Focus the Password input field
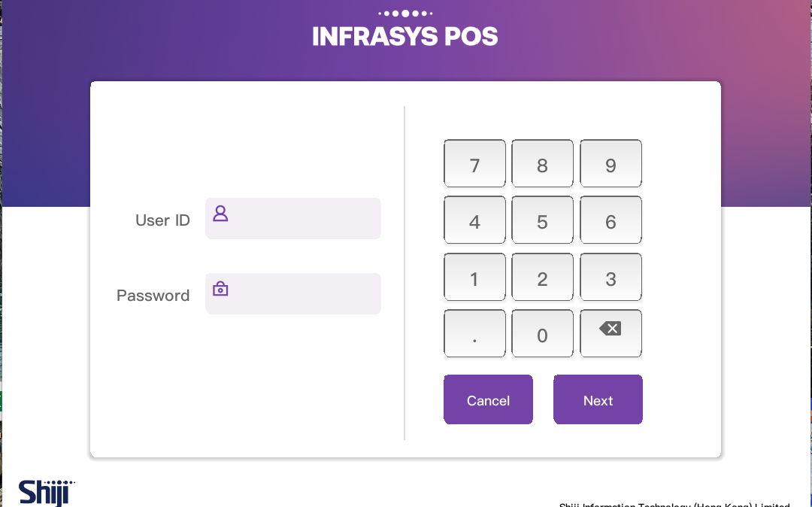The height and width of the screenshot is (507, 812). [x=301, y=294]
